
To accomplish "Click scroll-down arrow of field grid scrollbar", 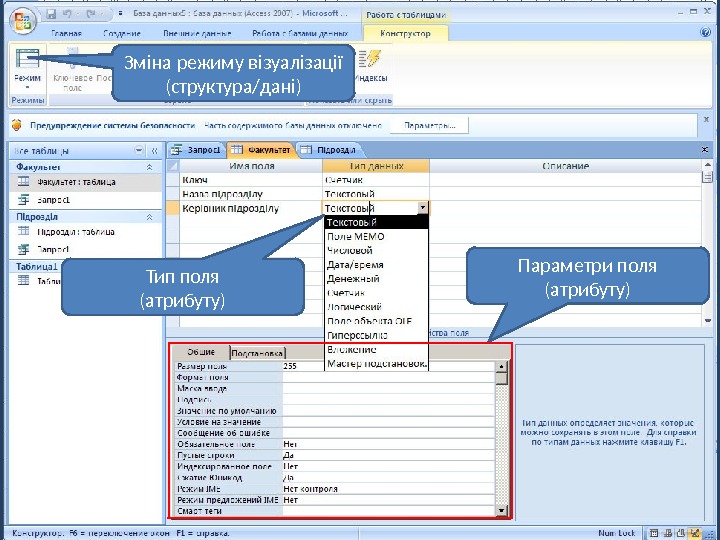I will (707, 321).
